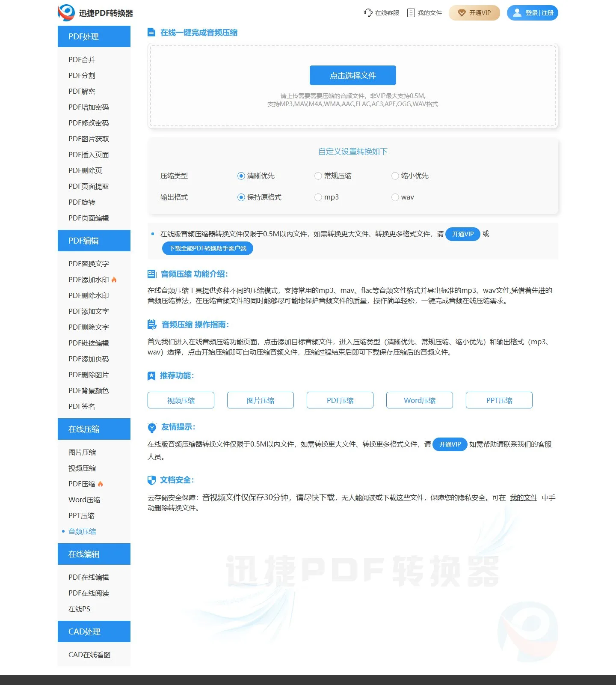Image resolution: width=616 pixels, height=685 pixels.
Task: Open PDF替换文字 in the sidebar
Action: (x=89, y=264)
